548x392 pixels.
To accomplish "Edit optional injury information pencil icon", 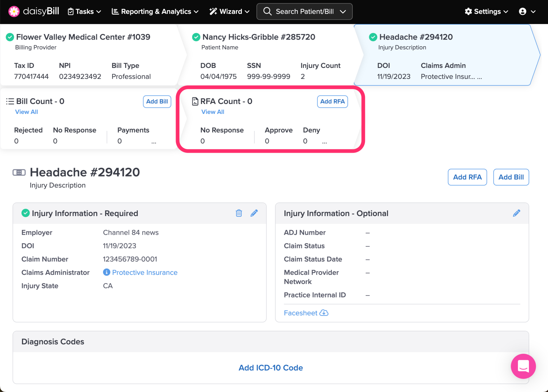I will point(516,213).
